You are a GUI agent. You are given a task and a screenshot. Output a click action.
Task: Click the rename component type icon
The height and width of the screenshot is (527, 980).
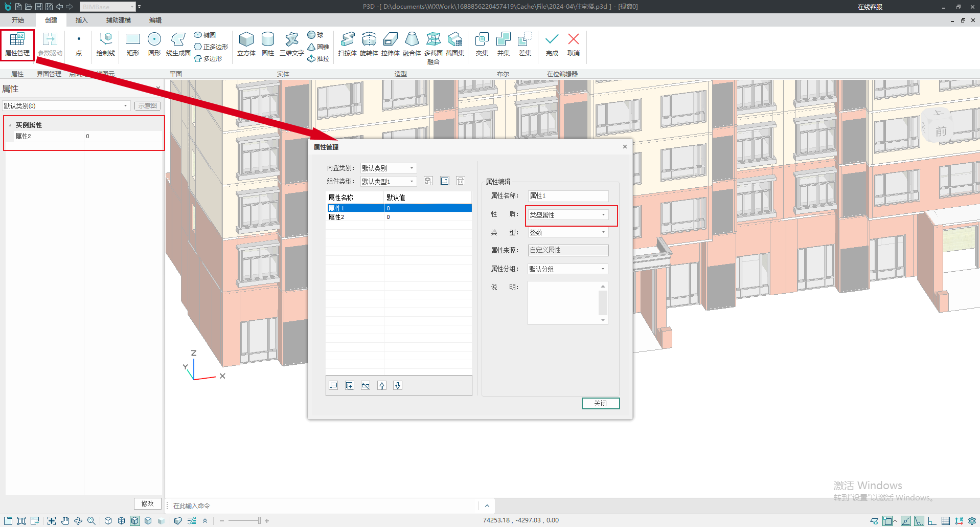(x=445, y=181)
